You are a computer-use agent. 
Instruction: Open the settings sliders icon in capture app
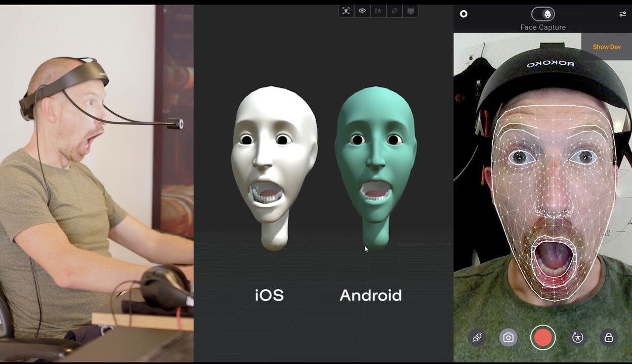click(622, 14)
